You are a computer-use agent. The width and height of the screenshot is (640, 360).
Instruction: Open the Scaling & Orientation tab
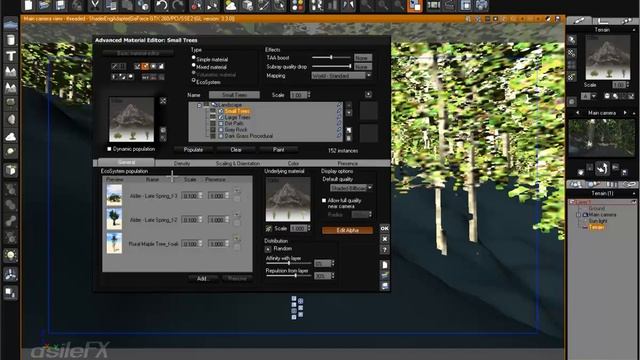pos(238,163)
